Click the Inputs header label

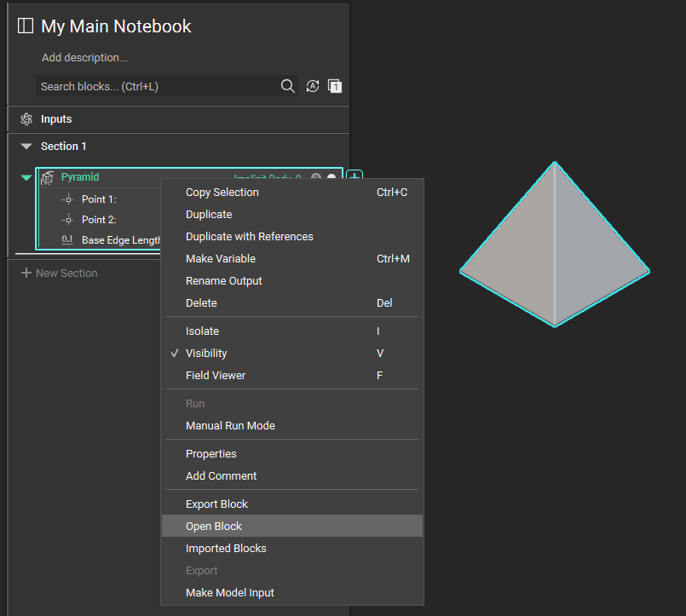[56, 119]
